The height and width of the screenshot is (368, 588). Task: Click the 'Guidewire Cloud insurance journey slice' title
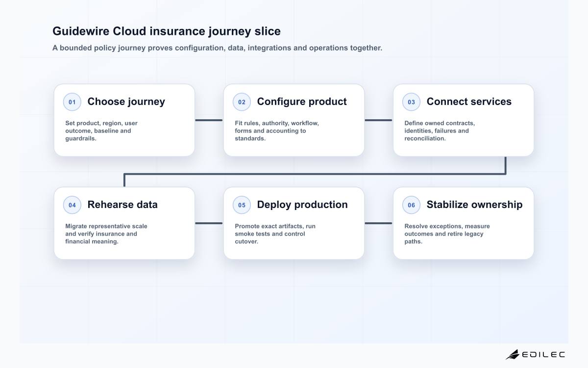click(x=167, y=31)
